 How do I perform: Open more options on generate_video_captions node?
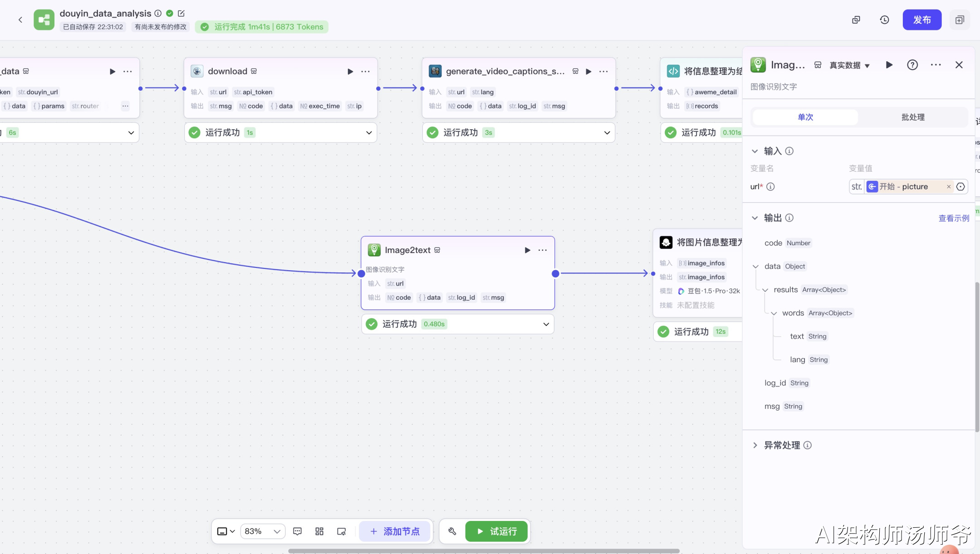click(x=603, y=72)
